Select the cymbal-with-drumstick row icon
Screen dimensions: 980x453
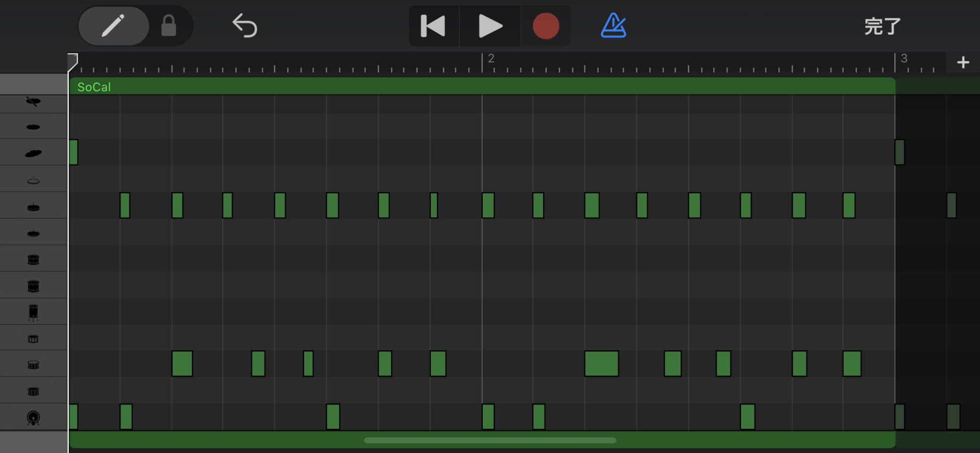pyautogui.click(x=33, y=102)
